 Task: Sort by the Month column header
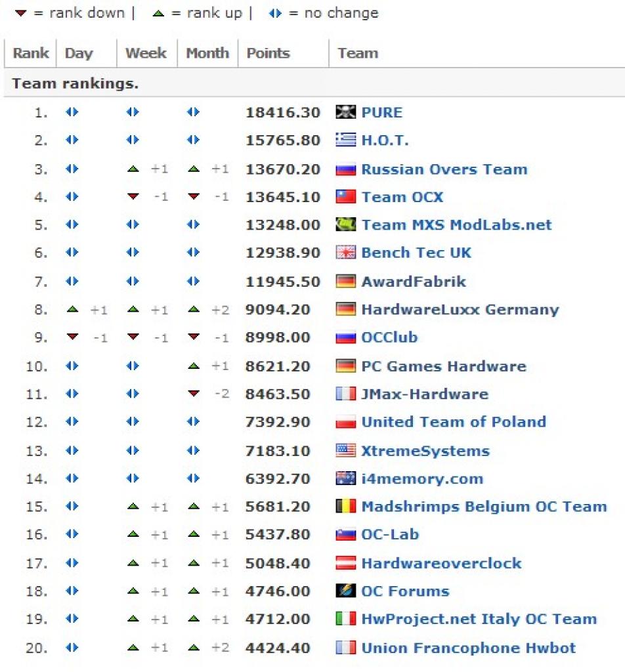tap(207, 53)
